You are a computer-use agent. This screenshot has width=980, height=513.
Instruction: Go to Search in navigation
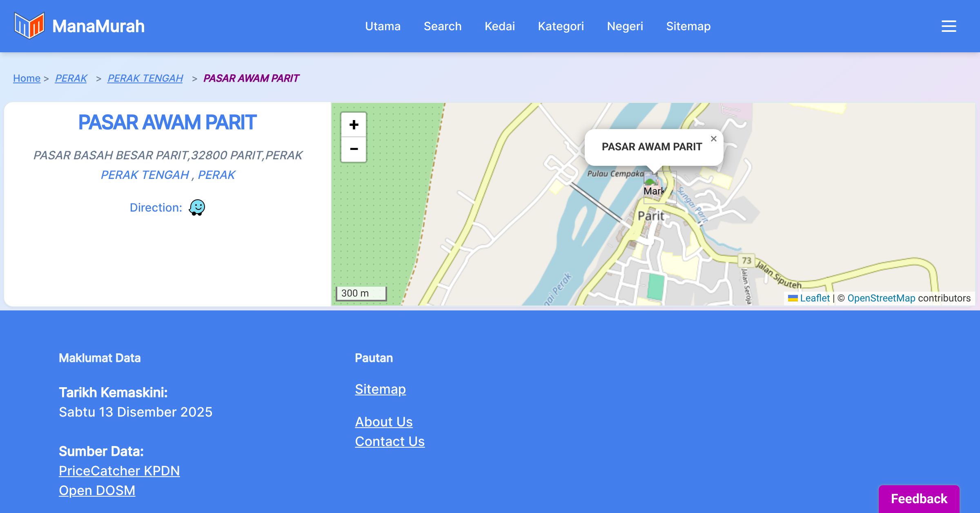point(442,26)
